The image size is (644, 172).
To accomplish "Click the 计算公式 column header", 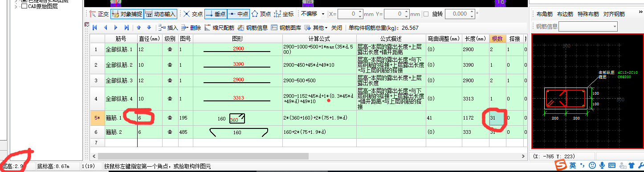I will 319,39.
